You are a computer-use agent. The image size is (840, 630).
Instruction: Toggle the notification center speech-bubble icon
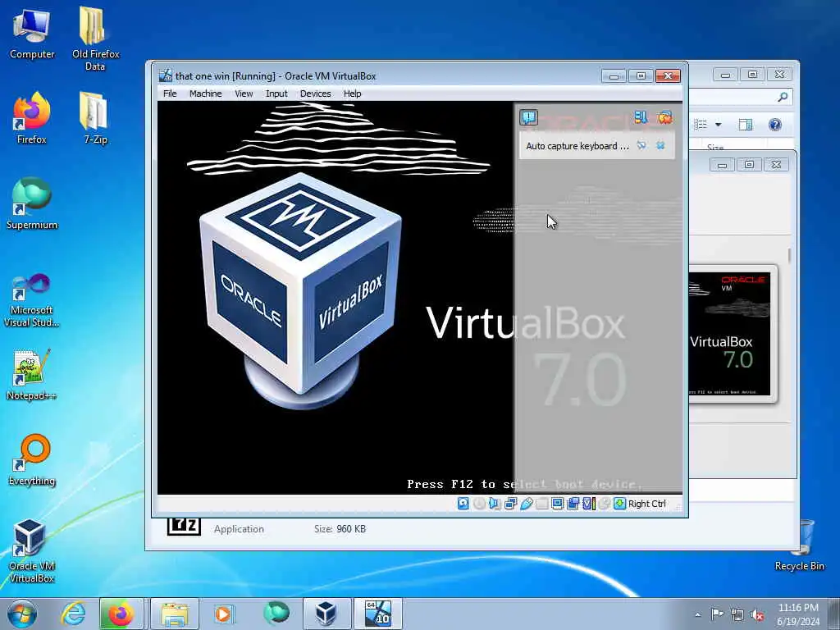tap(529, 117)
